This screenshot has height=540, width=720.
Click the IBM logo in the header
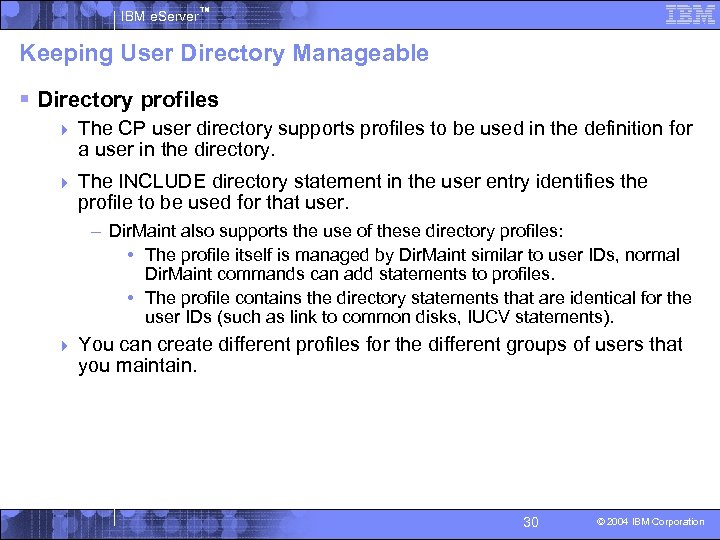coord(690,15)
